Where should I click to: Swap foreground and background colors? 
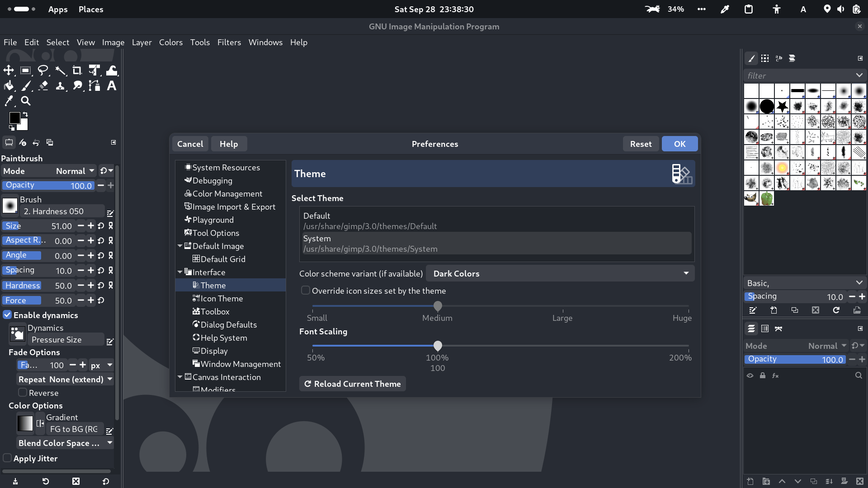pos(25,114)
